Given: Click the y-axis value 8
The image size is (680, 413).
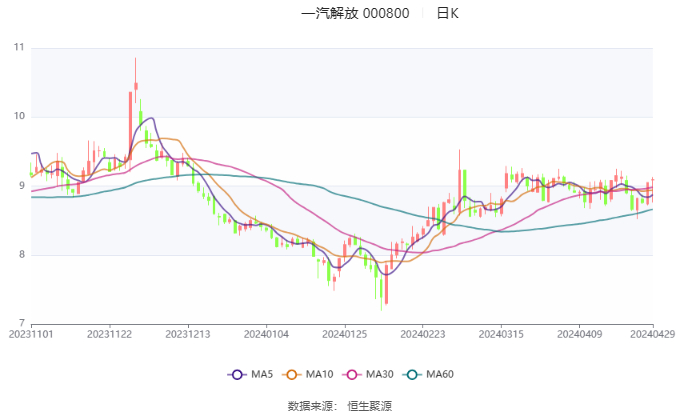Looking at the screenshot, I should coord(22,255).
